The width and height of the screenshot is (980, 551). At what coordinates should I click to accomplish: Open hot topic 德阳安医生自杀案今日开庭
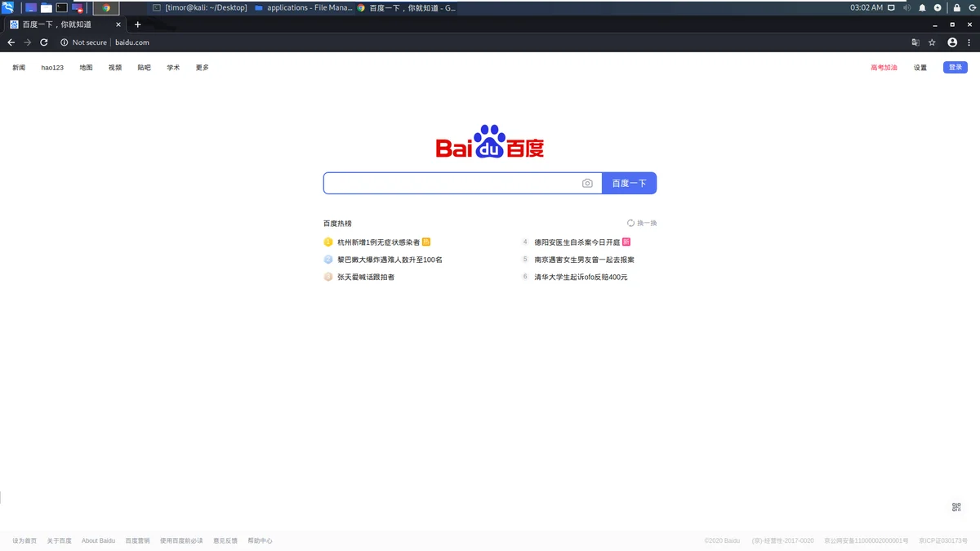point(577,242)
